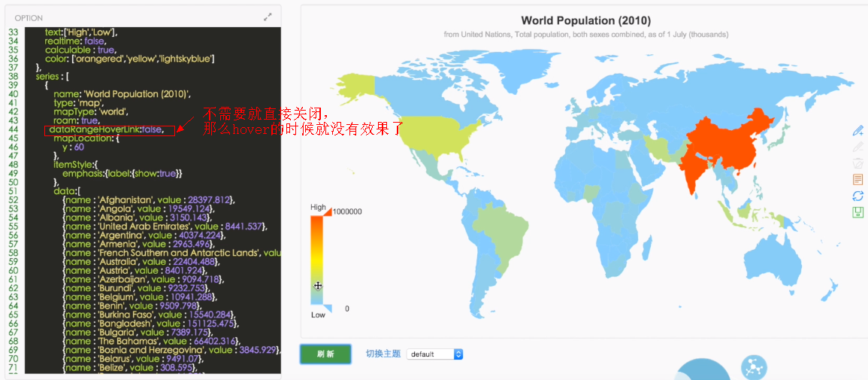The height and width of the screenshot is (380, 868).
Task: Click the pencil-minus undo mark icon
Action: [858, 147]
